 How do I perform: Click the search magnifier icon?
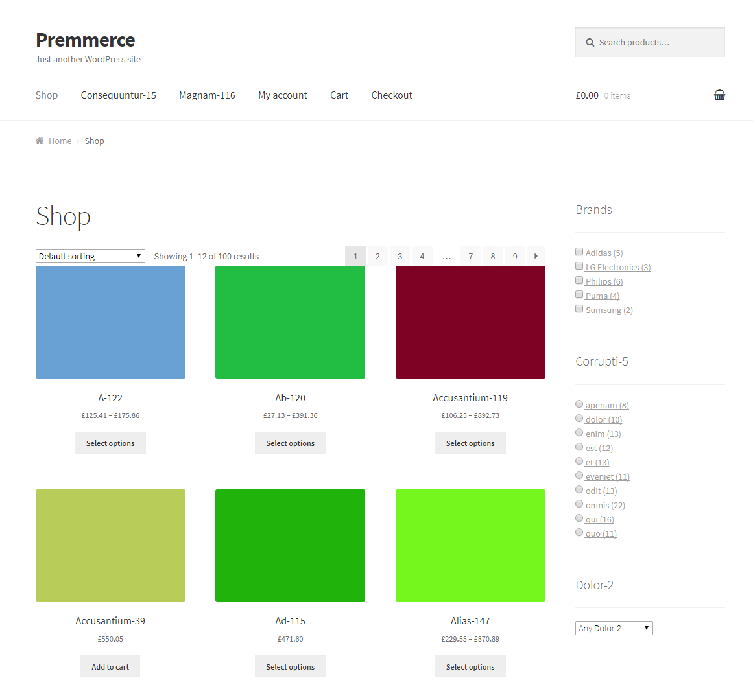tap(590, 42)
